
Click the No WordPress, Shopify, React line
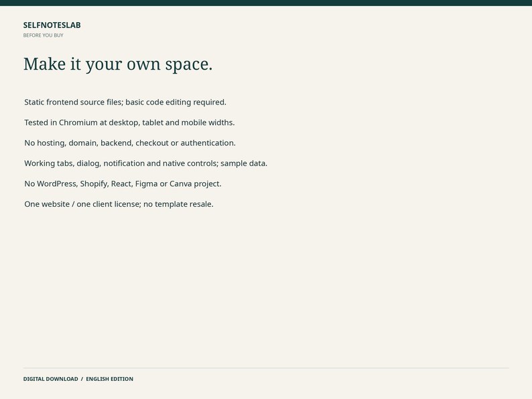coord(123,183)
